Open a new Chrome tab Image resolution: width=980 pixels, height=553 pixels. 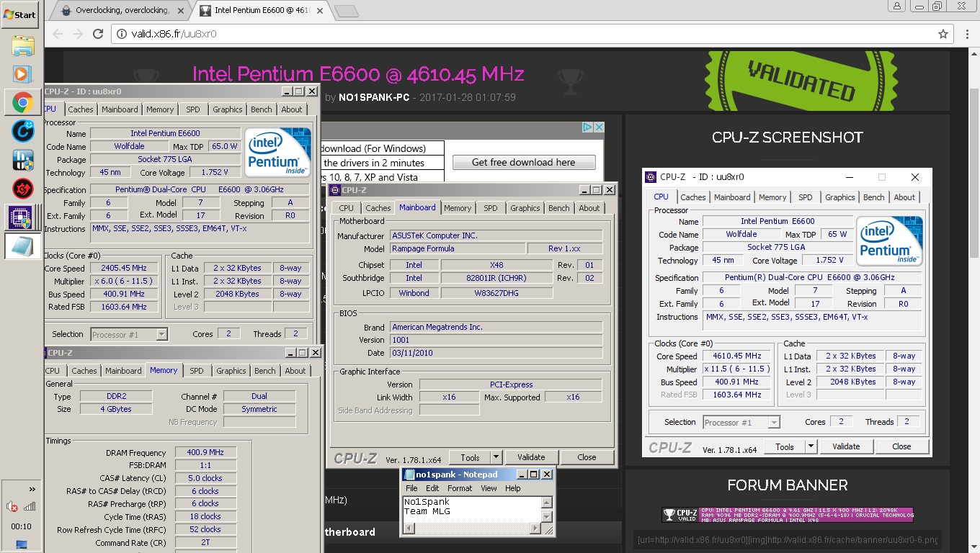(x=347, y=11)
